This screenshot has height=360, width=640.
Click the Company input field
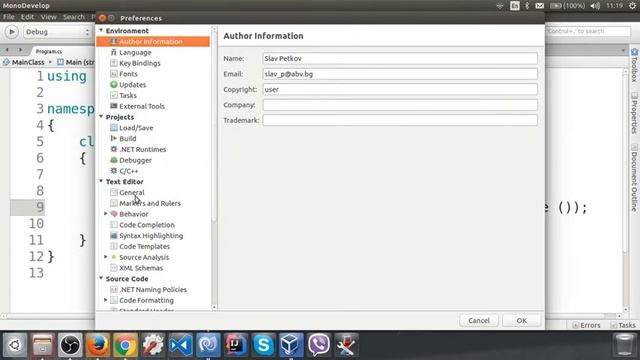[x=400, y=105]
